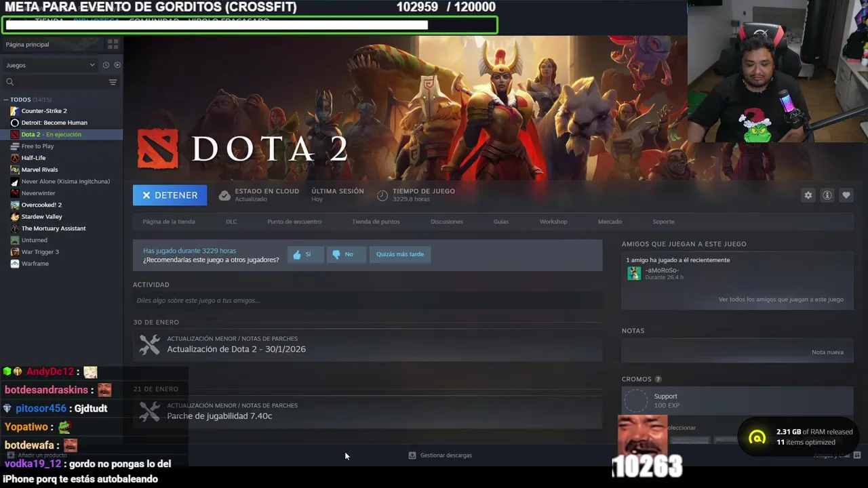This screenshot has height=488, width=868.
Task: Select Overcooked! 2 in library
Action: point(41,205)
